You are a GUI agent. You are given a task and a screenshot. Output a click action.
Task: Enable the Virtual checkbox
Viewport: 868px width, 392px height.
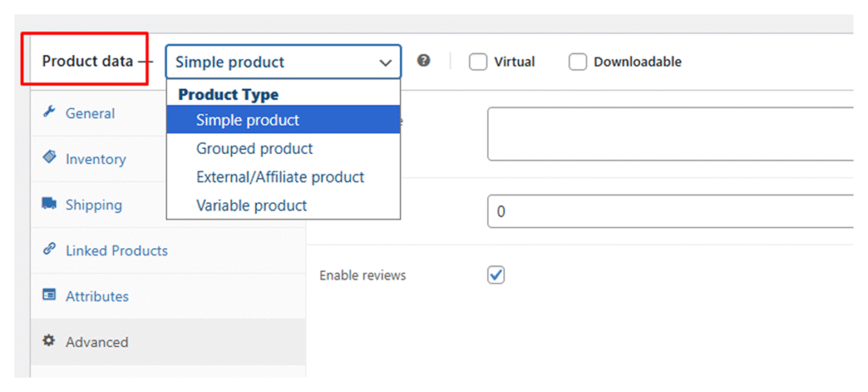[x=478, y=62]
